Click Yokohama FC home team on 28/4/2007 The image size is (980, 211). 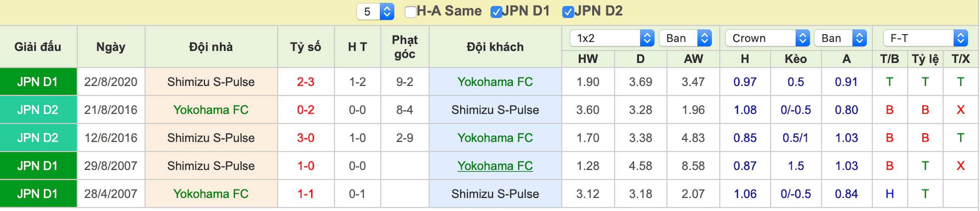coord(211,194)
